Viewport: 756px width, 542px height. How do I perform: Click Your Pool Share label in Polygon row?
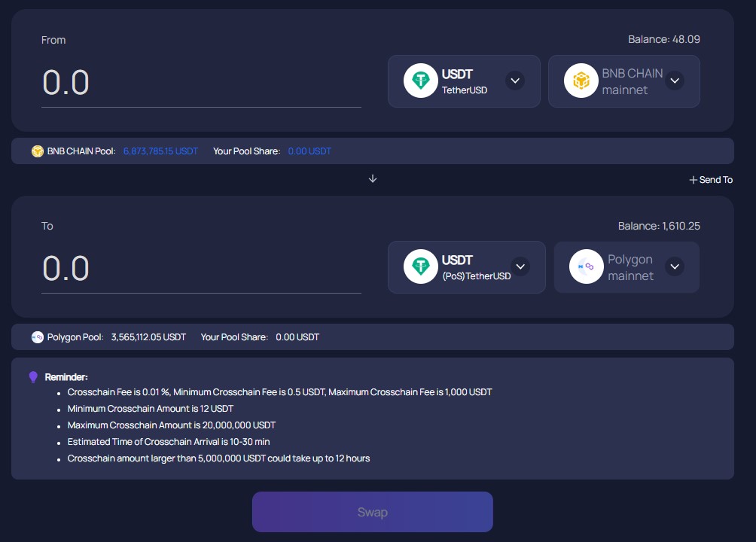(234, 337)
